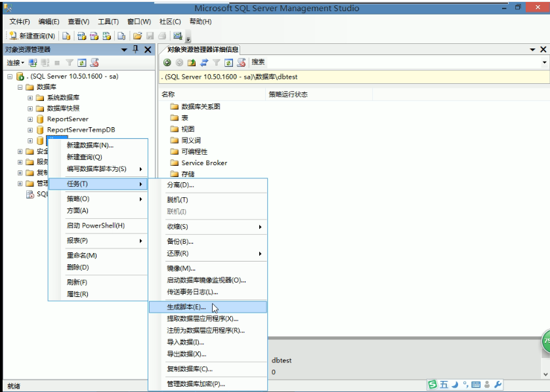Select the 对象资源管理器详细信息 tab
550x392 pixels.
202,49
